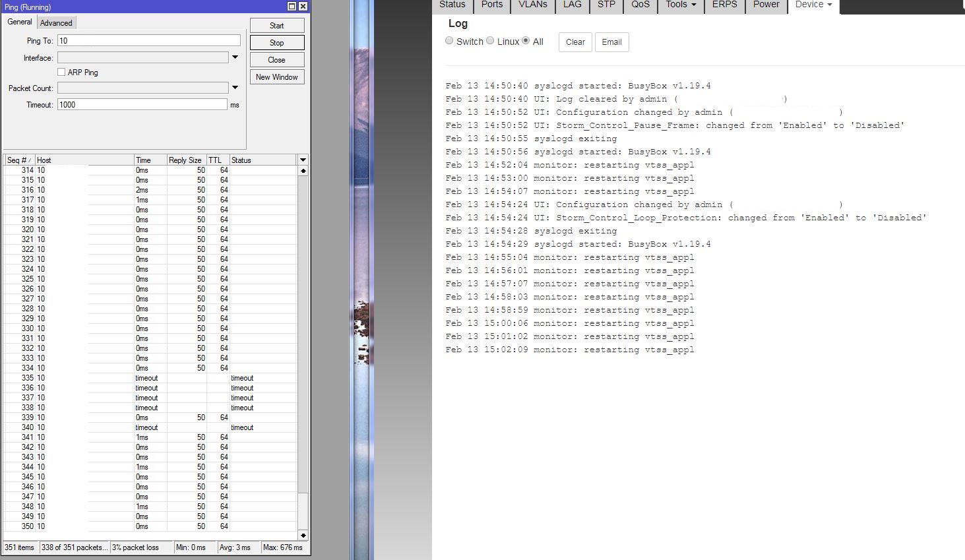Choose the All log filter radio
The width and height of the screenshot is (965, 560).
526,41
